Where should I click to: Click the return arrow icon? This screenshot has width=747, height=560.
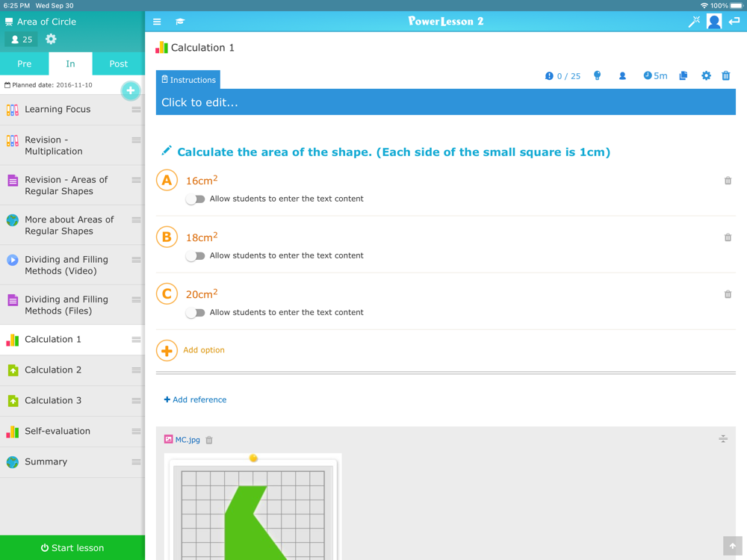pos(734,21)
